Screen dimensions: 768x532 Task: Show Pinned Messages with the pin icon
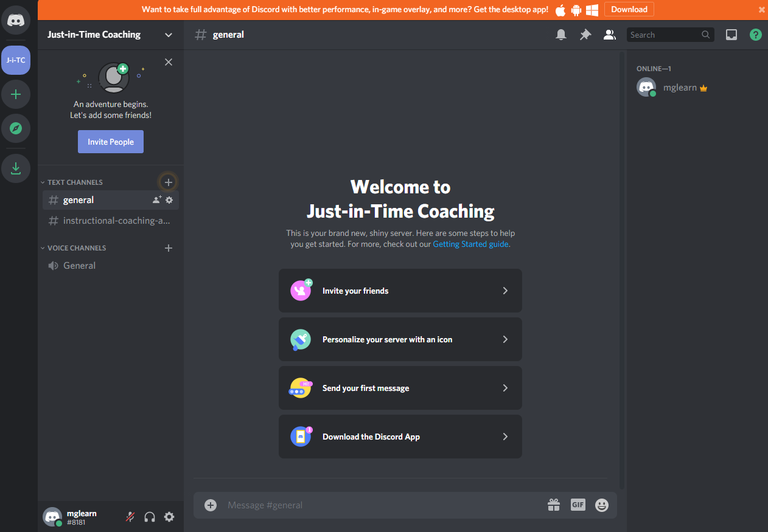coord(585,35)
